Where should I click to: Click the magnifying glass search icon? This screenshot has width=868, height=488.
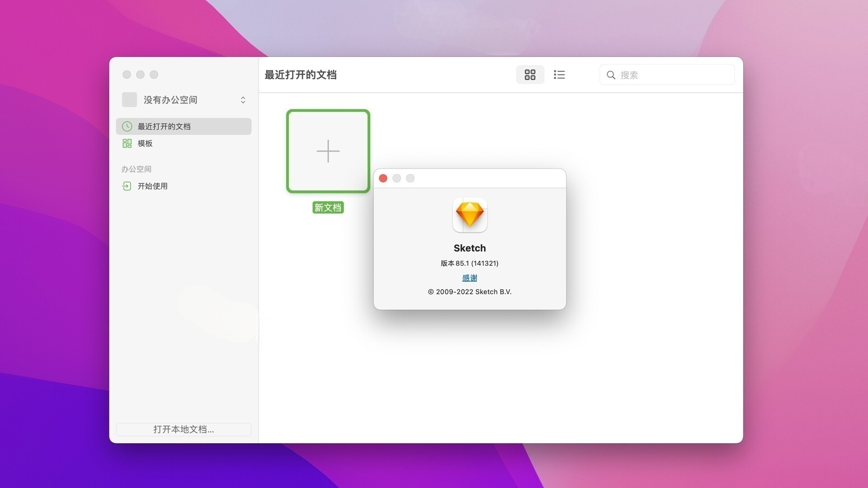[611, 75]
